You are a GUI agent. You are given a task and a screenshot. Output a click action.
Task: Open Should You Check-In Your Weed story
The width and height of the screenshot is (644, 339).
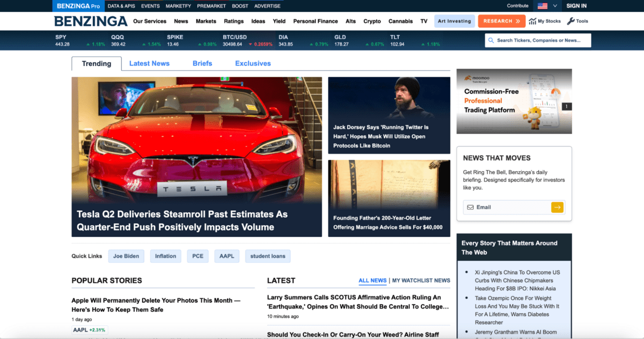click(353, 335)
